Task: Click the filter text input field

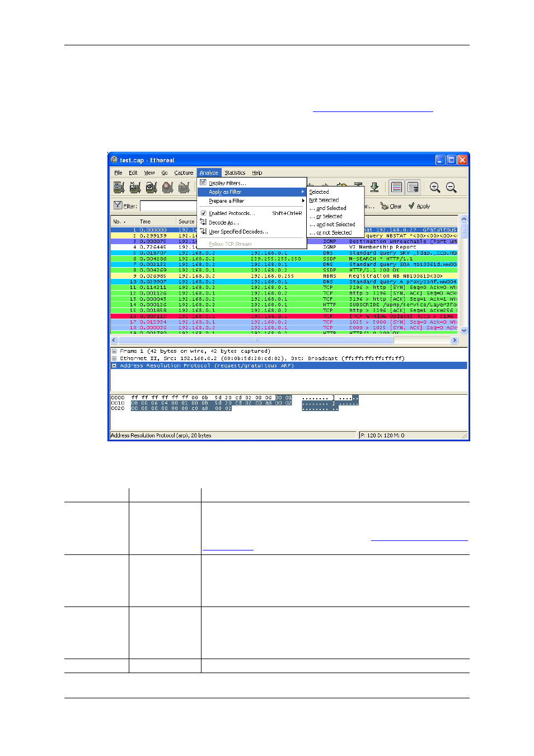Action: (168, 206)
